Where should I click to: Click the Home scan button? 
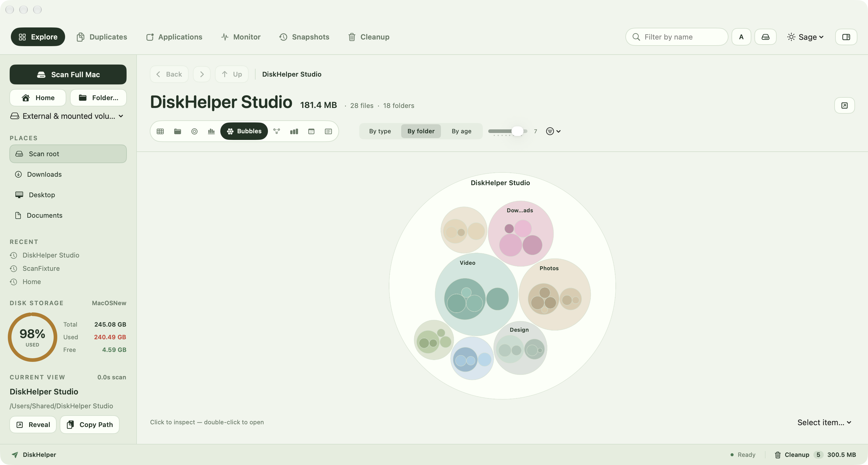click(38, 98)
